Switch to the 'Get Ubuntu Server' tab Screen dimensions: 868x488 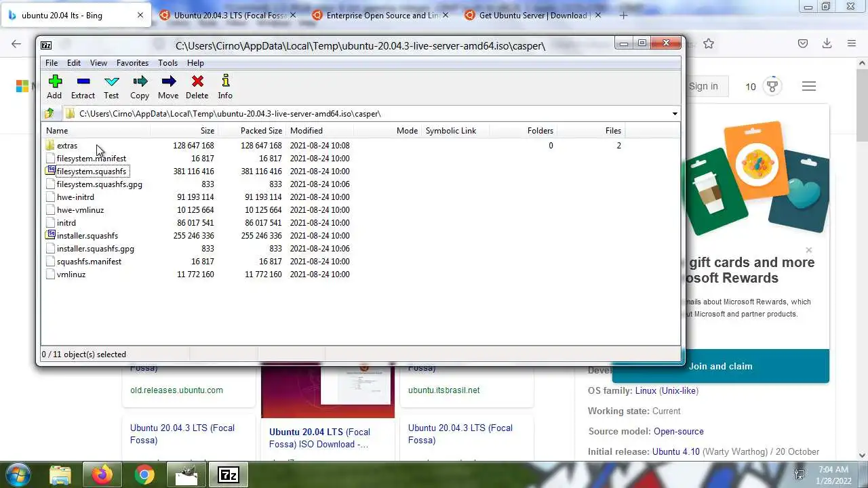coord(532,15)
